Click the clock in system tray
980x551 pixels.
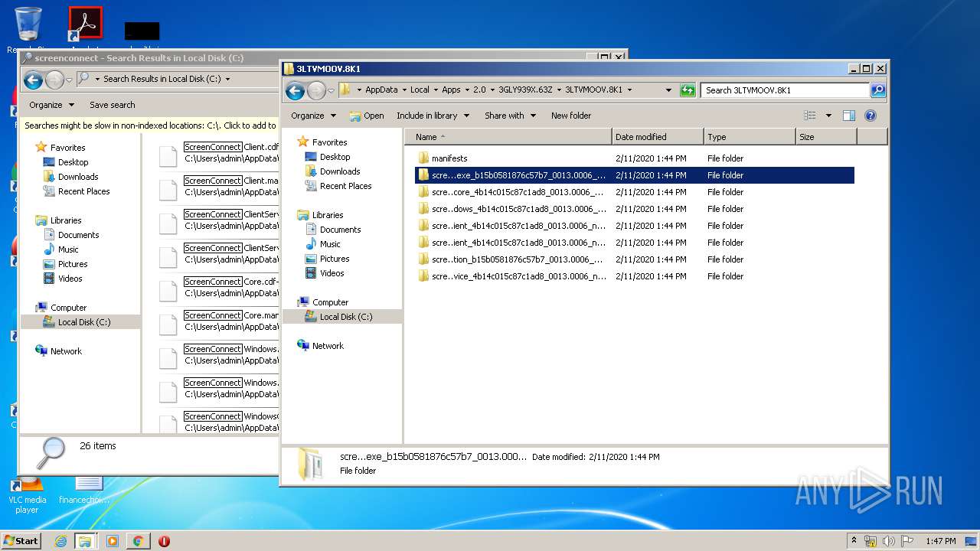click(x=940, y=541)
